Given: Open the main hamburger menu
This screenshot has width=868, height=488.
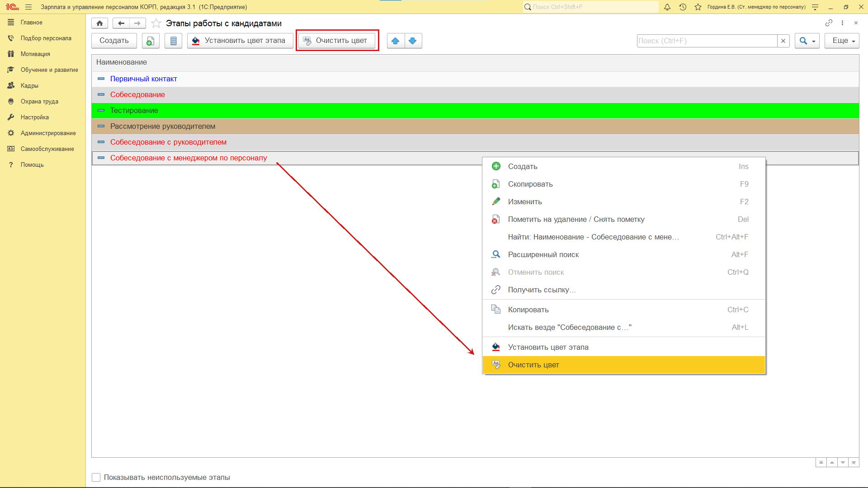Looking at the screenshot, I should (x=28, y=7).
